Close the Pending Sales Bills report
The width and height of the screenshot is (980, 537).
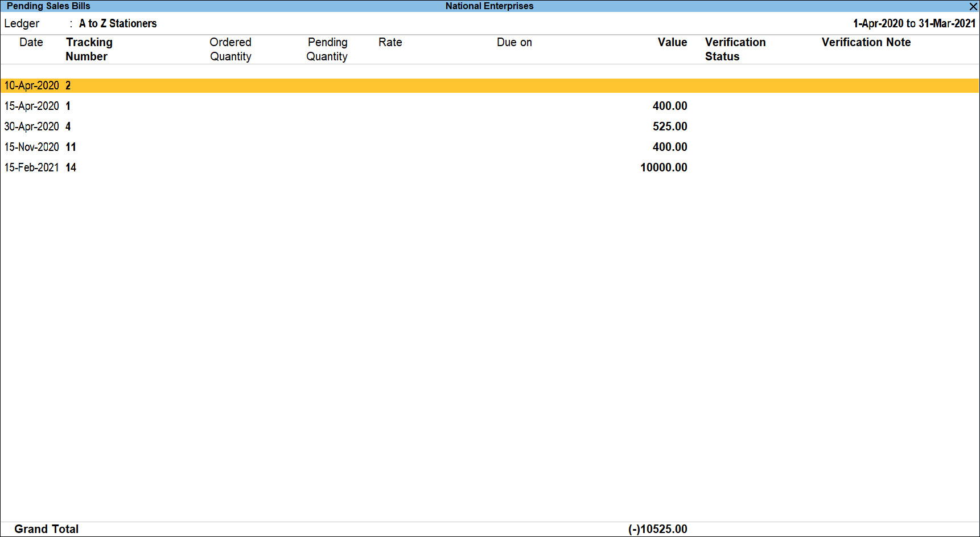(x=973, y=6)
